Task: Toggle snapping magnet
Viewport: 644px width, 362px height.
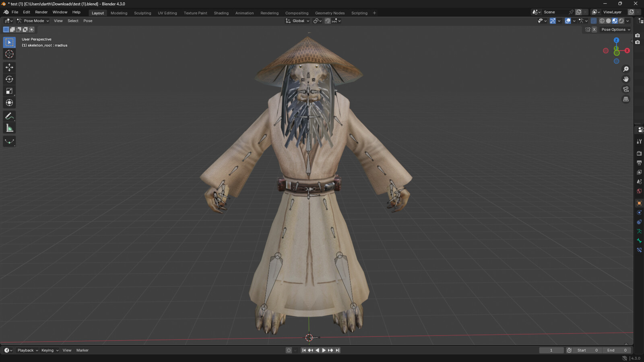Action: point(328,21)
